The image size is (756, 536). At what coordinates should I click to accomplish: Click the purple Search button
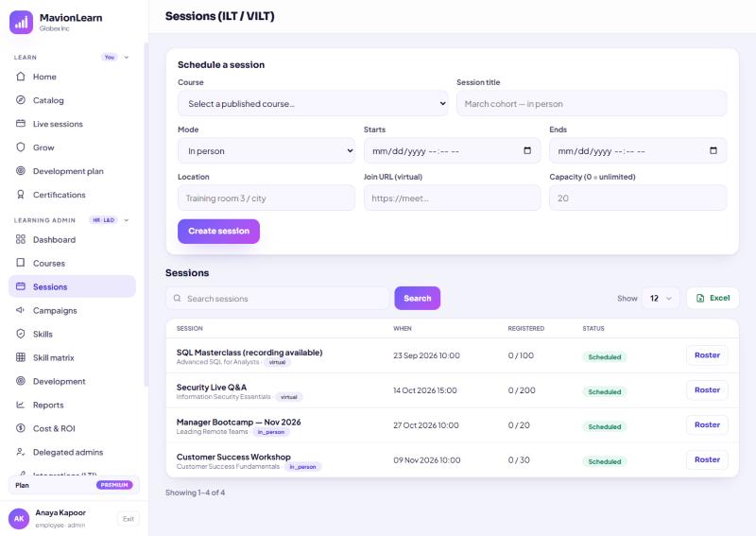[418, 298]
